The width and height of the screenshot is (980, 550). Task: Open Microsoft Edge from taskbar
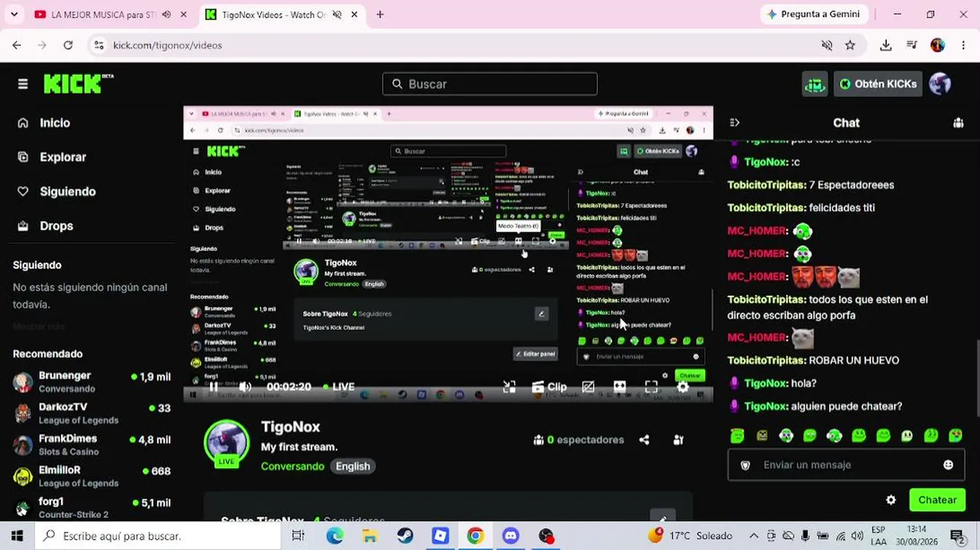tap(335, 535)
